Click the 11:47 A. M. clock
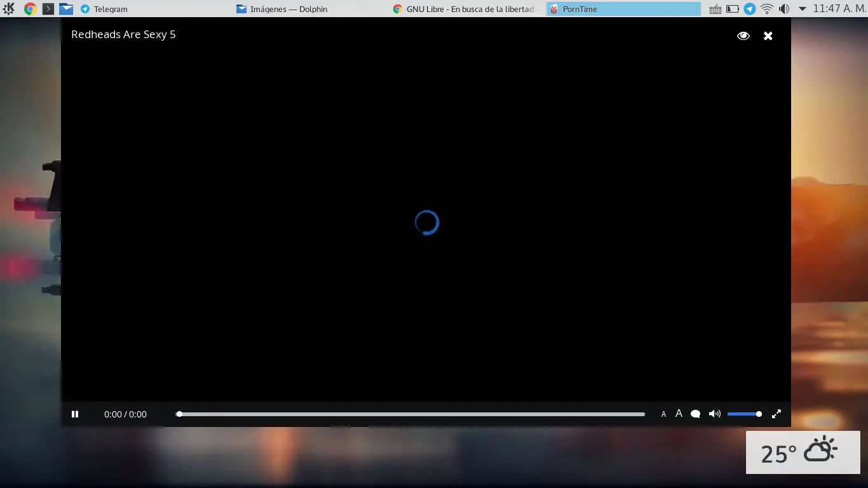The width and height of the screenshot is (868, 488). pyautogui.click(x=839, y=9)
